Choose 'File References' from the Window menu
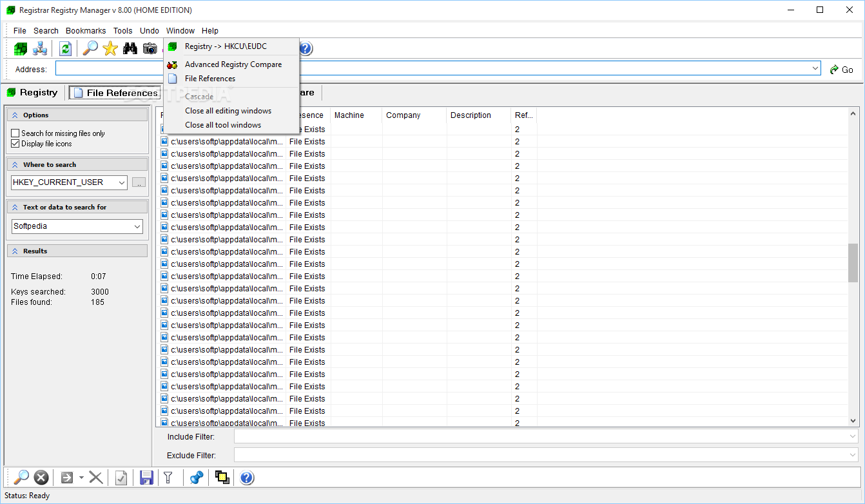This screenshot has width=865, height=504. 232,79
